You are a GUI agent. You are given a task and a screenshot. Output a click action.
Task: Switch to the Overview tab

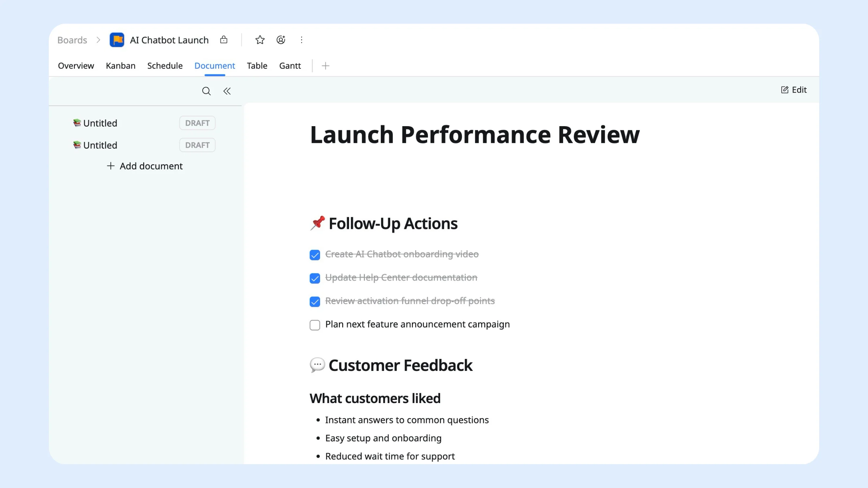[x=76, y=66]
